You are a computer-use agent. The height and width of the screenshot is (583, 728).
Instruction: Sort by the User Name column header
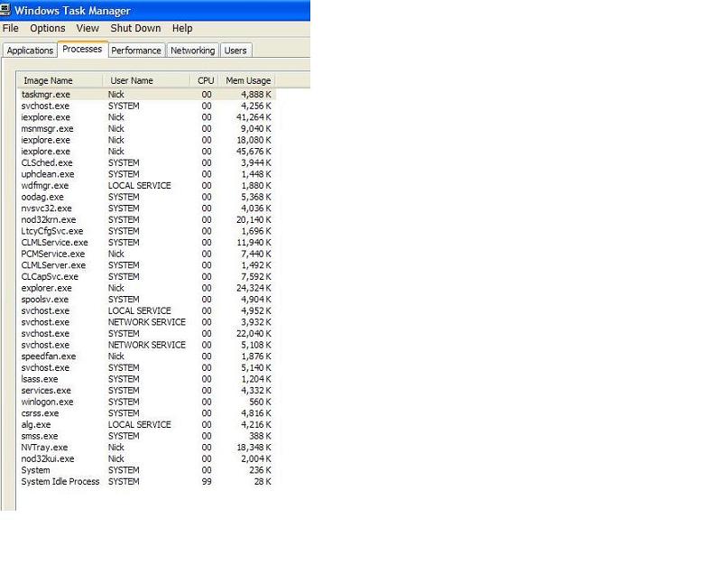[x=146, y=80]
